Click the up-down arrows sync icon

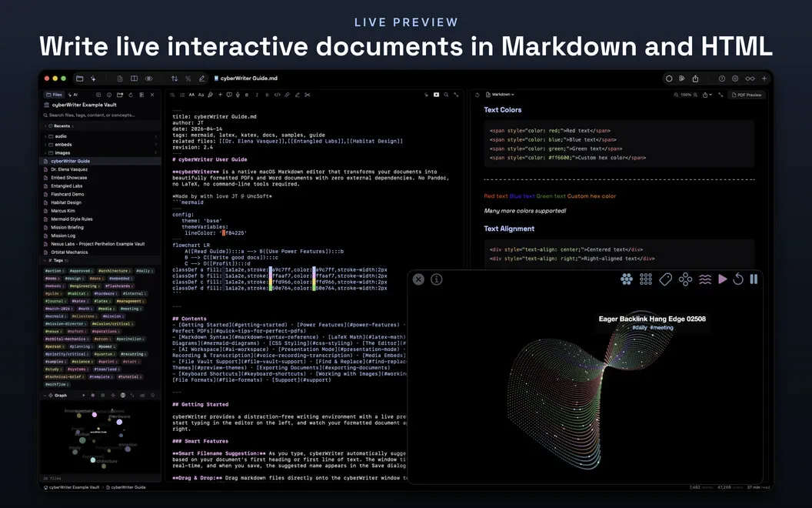tap(175, 79)
